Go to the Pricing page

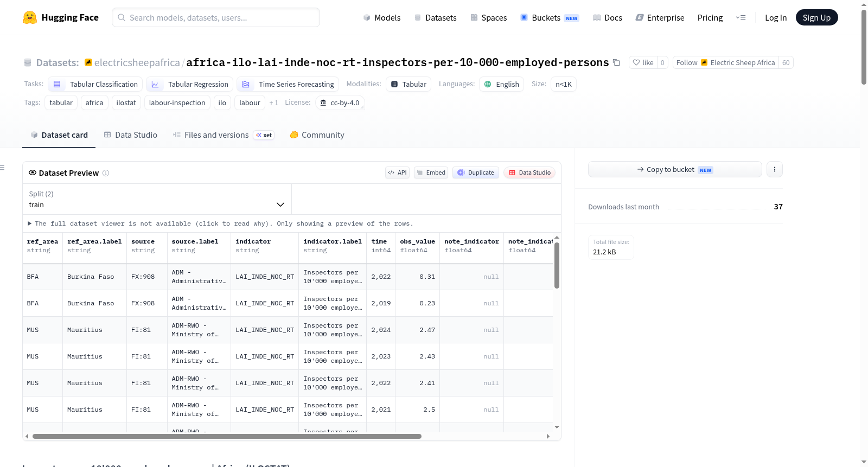pyautogui.click(x=710, y=17)
